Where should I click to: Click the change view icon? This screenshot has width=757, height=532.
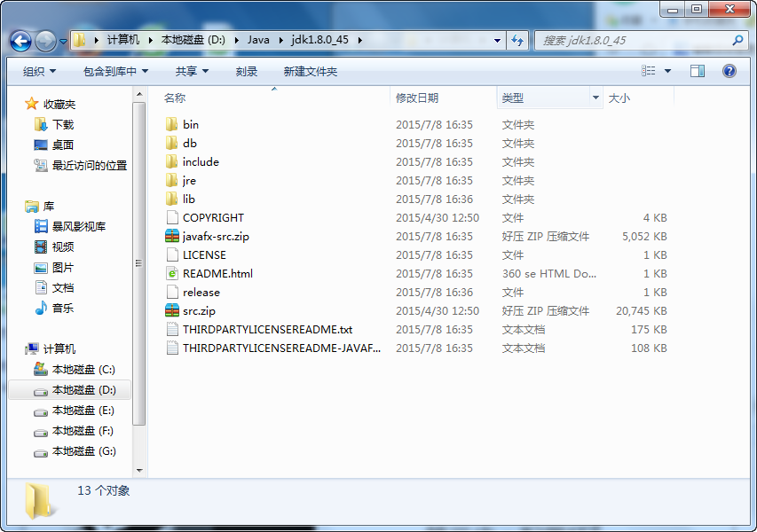[649, 72]
